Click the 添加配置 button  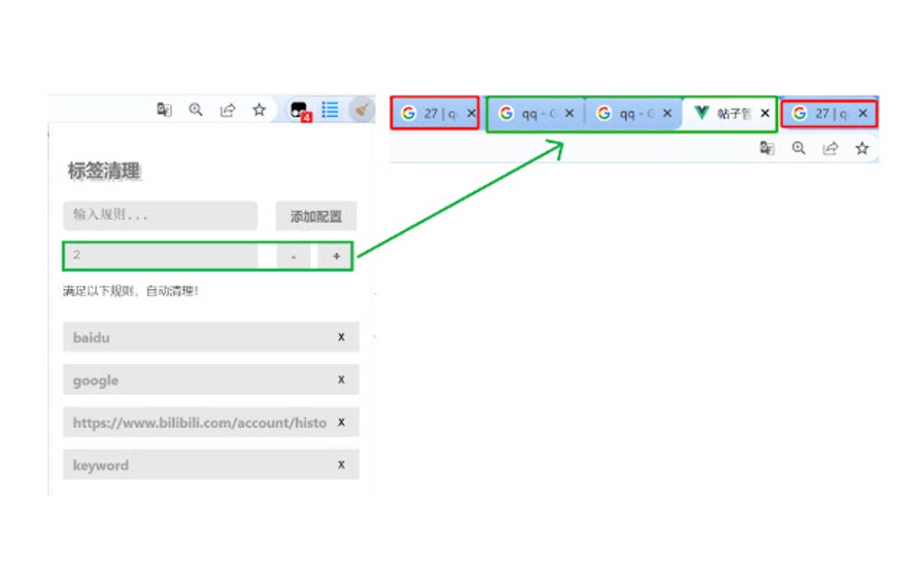[x=315, y=216]
